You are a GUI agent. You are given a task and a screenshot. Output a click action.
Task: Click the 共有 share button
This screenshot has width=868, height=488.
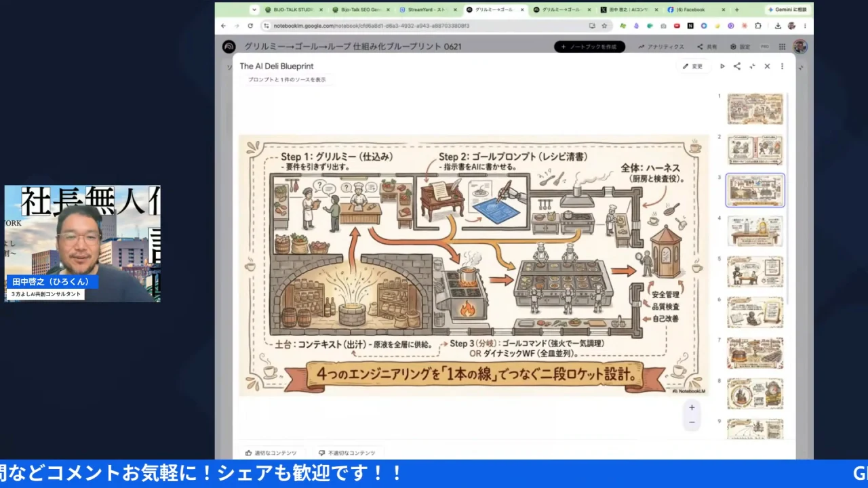pos(707,47)
